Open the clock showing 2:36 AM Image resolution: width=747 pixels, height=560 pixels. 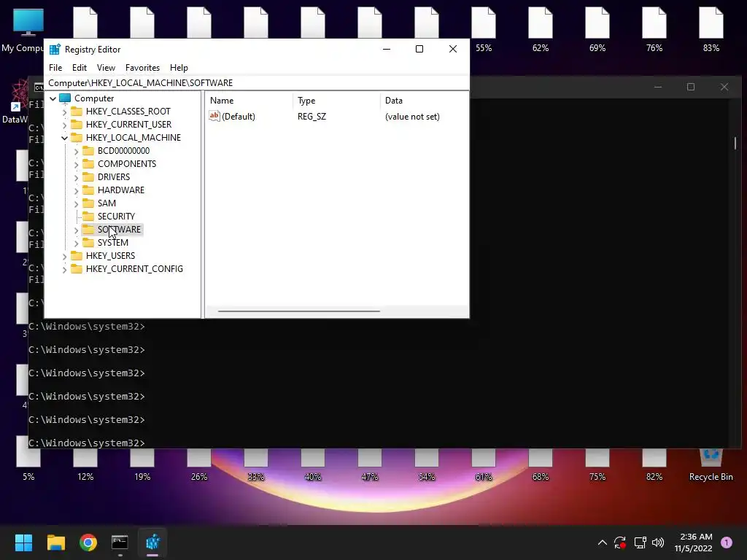[694, 542]
